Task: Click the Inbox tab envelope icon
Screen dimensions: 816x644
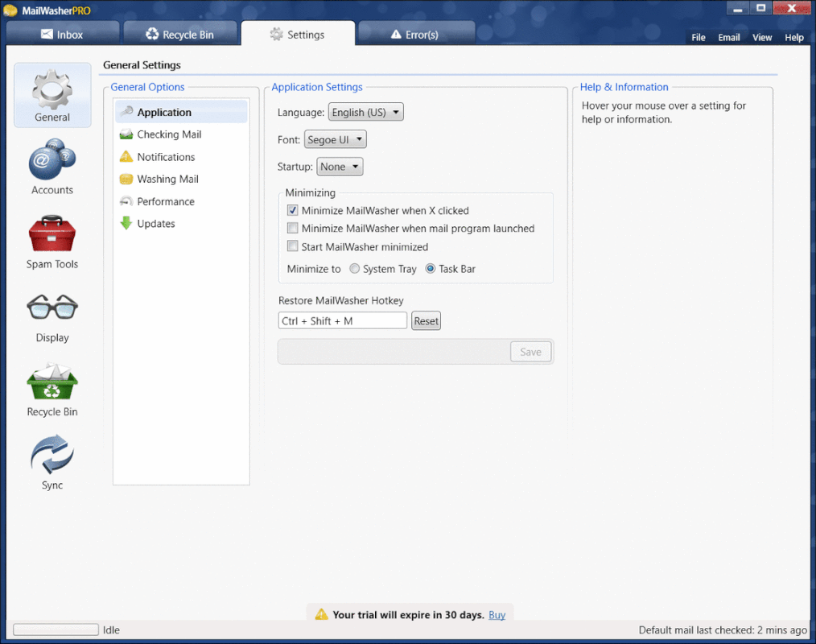Action: click(47, 35)
